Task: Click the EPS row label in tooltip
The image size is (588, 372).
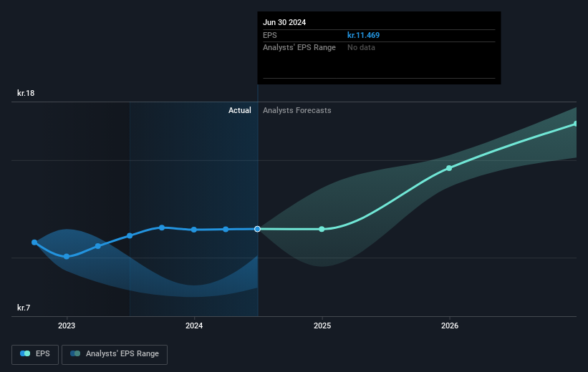Action: 269,35
